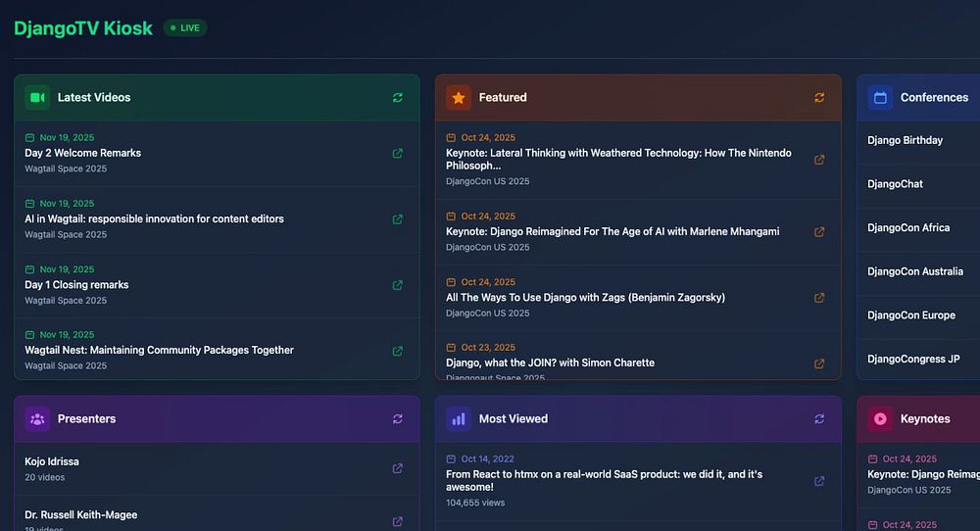Open external link icon for Kojo Idrissa
This screenshot has height=531, width=980.
coord(397,468)
